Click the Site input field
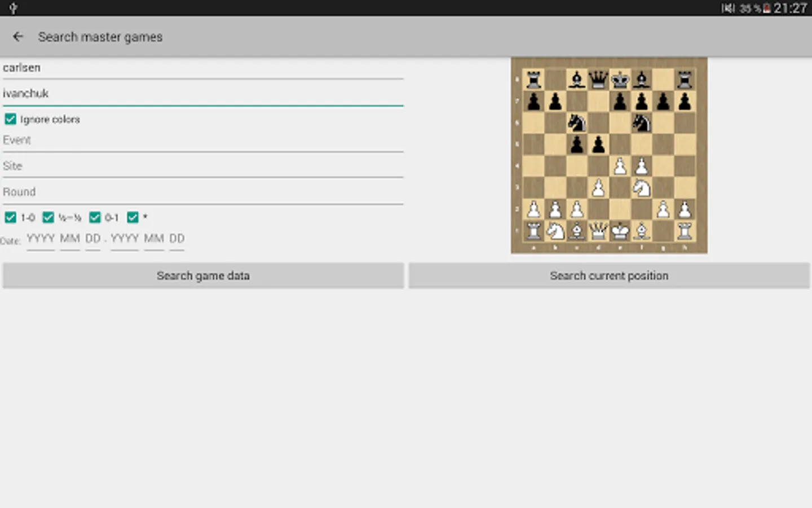The image size is (812, 508). tap(203, 167)
